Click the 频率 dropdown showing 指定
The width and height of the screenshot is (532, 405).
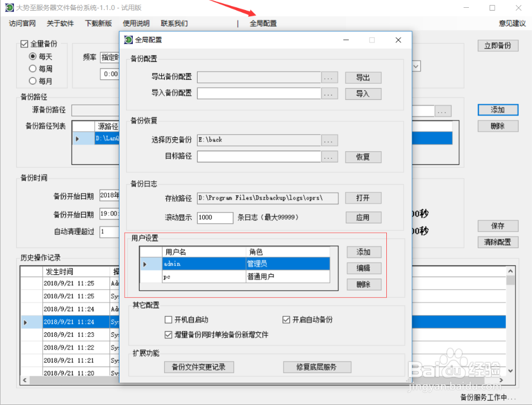coord(110,57)
